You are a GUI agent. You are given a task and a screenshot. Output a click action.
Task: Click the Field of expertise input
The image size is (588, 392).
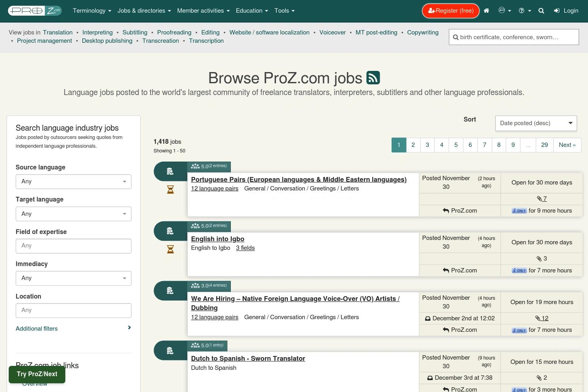pyautogui.click(x=74, y=246)
